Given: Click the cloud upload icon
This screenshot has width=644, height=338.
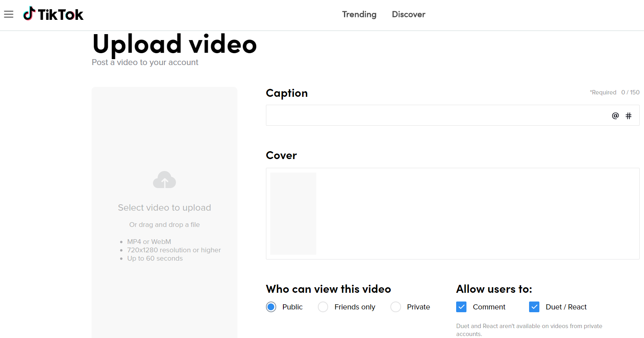Looking at the screenshot, I should 164,180.
